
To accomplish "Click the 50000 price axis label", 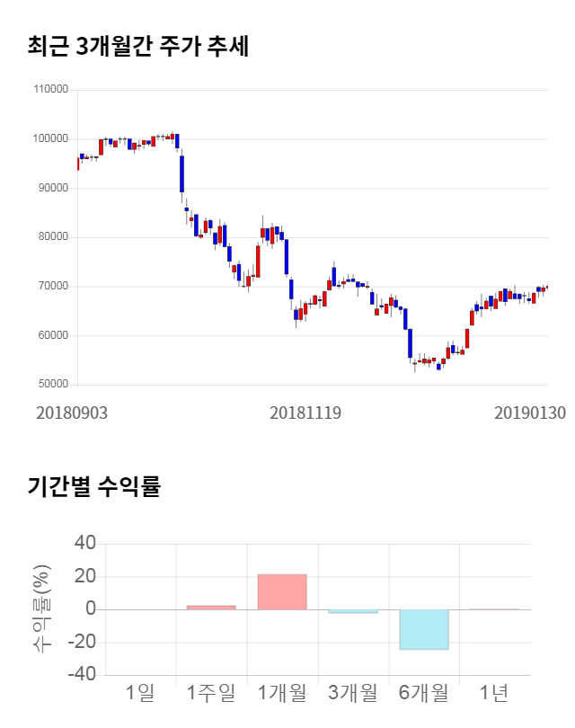I will [x=52, y=385].
